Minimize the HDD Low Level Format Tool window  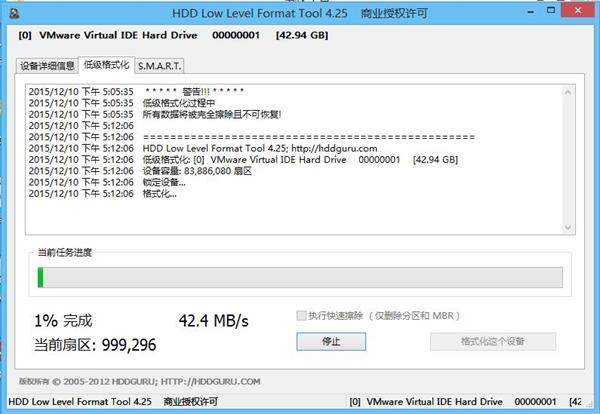(530, 12)
